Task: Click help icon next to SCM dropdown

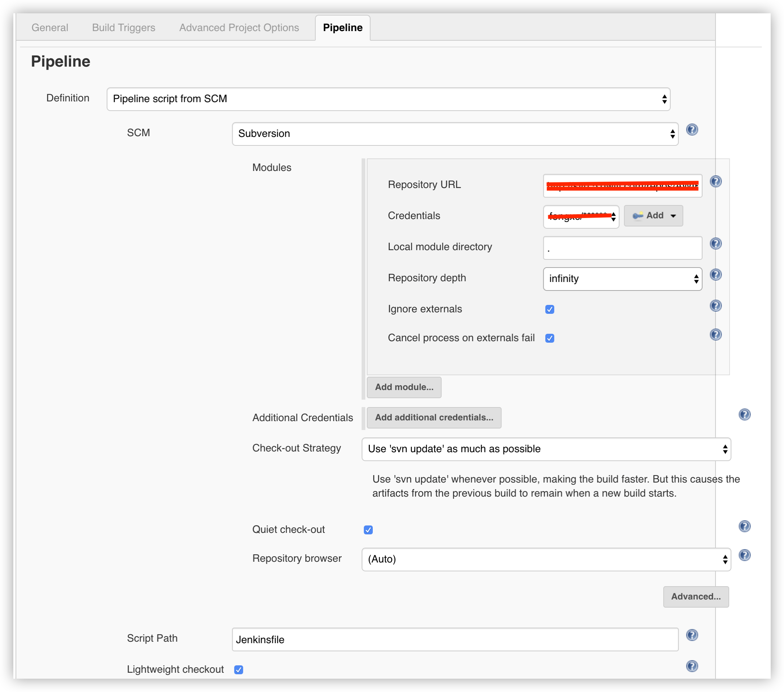Action: 691,130
